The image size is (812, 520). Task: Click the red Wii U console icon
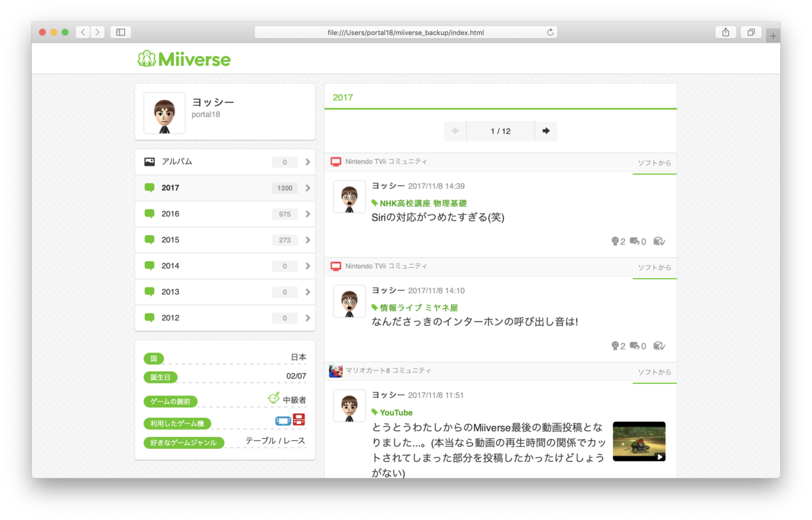[x=298, y=420]
